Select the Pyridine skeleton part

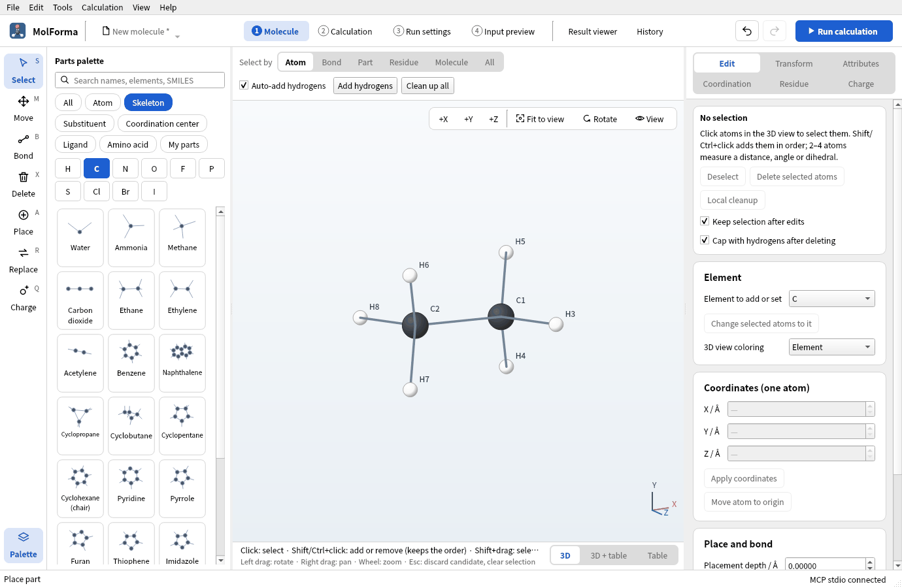131,488
